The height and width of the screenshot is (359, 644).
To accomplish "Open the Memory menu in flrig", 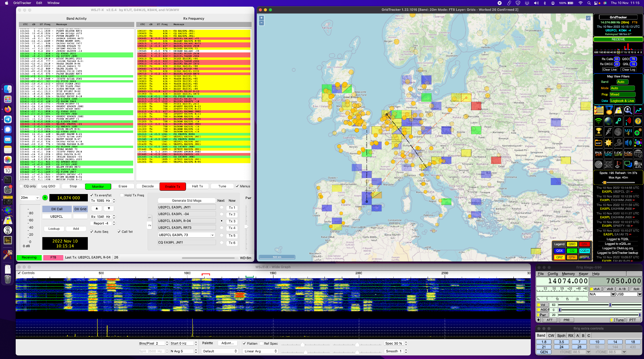I will pyautogui.click(x=568, y=274).
